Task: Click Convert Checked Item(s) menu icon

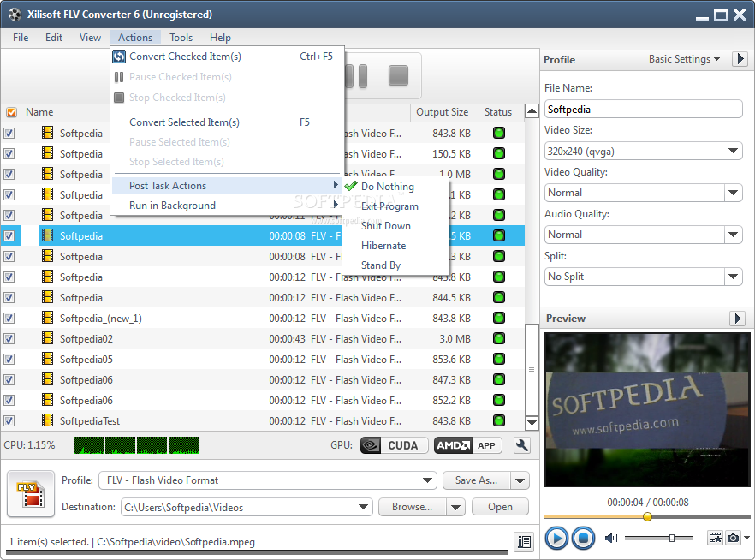Action: click(119, 57)
